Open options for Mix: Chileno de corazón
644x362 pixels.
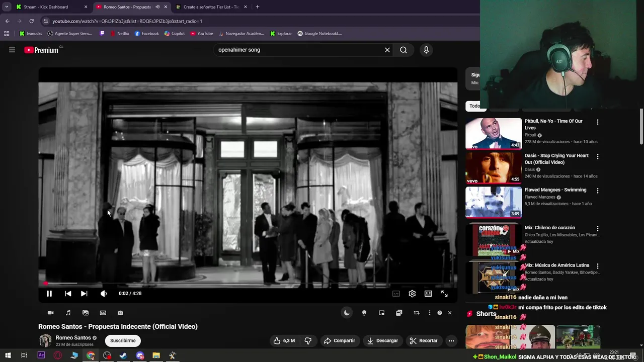(x=598, y=228)
